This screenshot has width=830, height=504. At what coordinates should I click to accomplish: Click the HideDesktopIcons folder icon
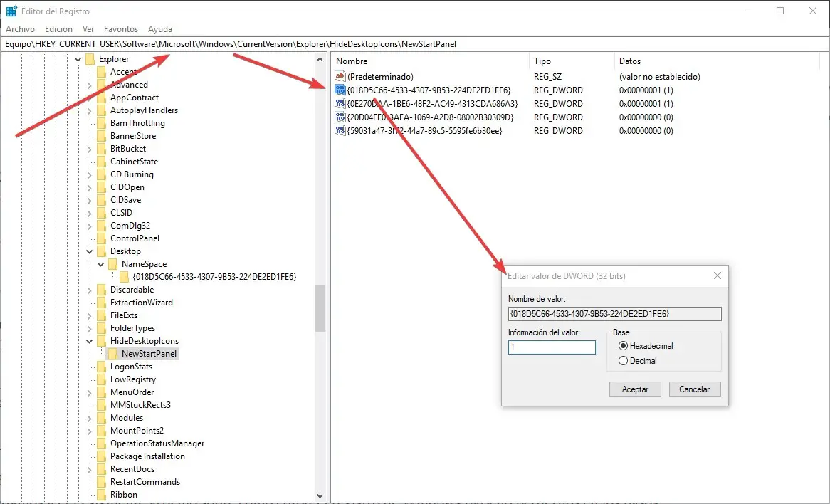click(x=102, y=341)
